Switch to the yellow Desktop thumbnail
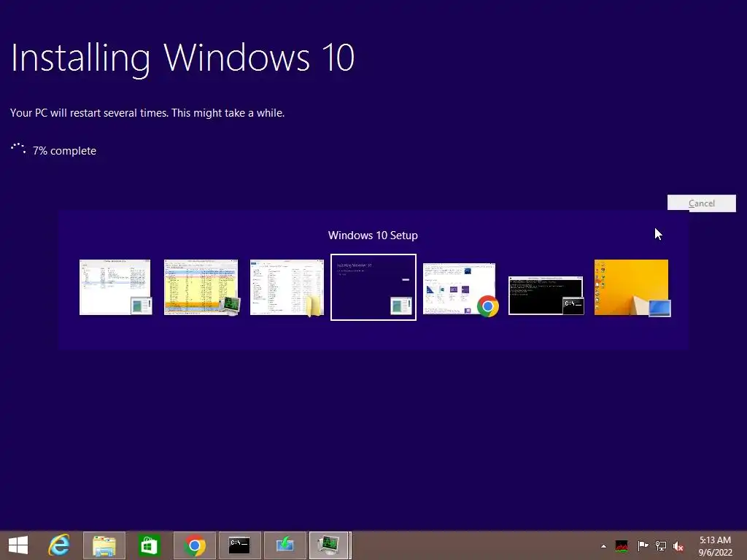This screenshot has height=560, width=747. (x=631, y=287)
